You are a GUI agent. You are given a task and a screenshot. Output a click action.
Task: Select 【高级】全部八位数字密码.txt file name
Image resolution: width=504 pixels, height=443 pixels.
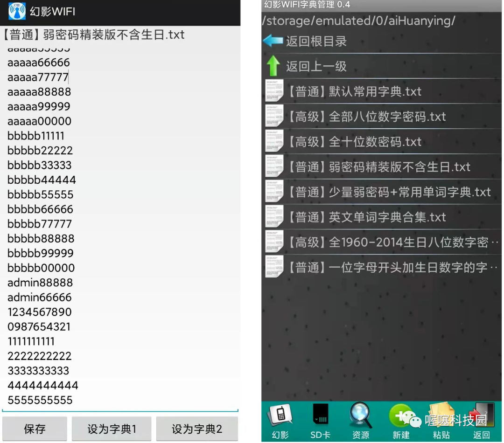point(366,117)
